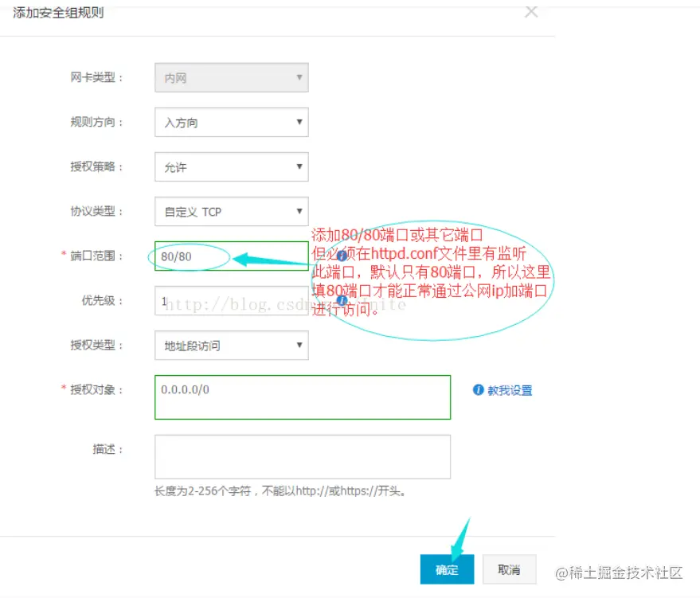700x598 pixels.
Task: Click the info icon next to port range
Action: click(x=342, y=256)
